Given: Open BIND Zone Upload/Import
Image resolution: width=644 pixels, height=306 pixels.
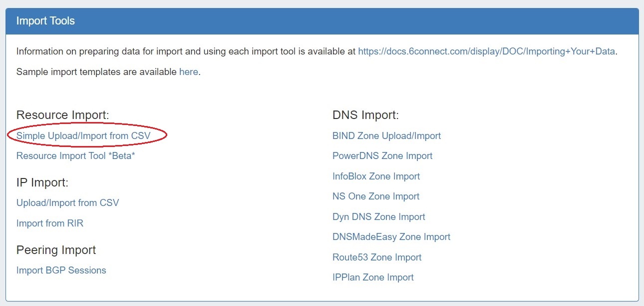Looking at the screenshot, I should pos(386,135).
